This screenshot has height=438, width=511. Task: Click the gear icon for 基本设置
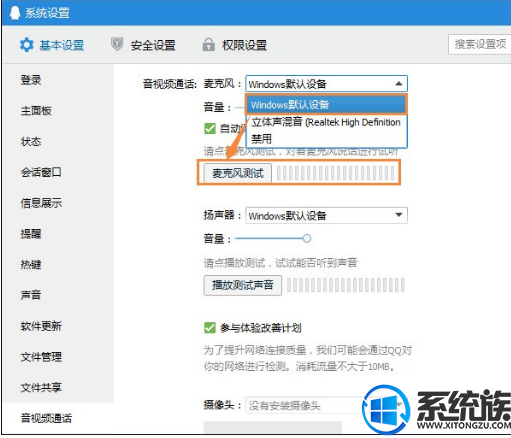(27, 45)
